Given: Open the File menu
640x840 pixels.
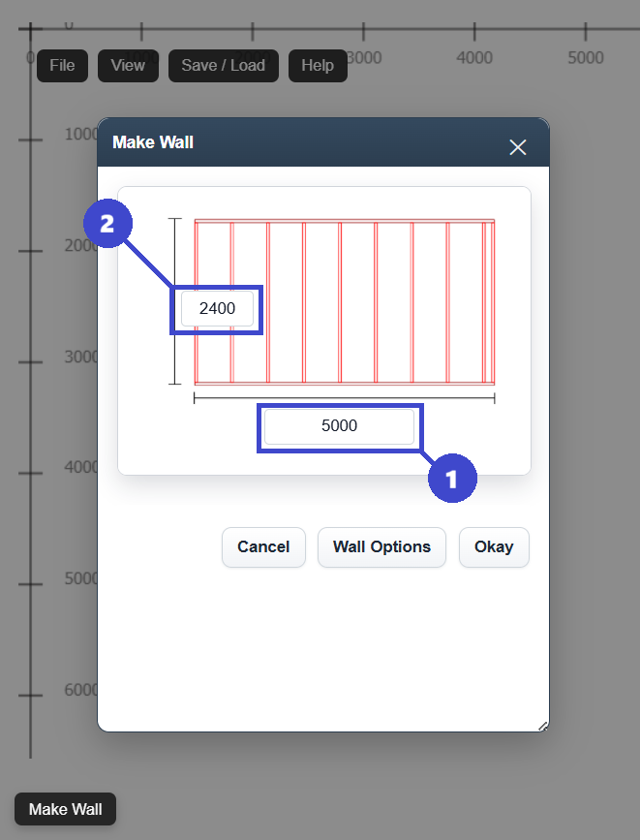Looking at the screenshot, I should click(x=62, y=66).
